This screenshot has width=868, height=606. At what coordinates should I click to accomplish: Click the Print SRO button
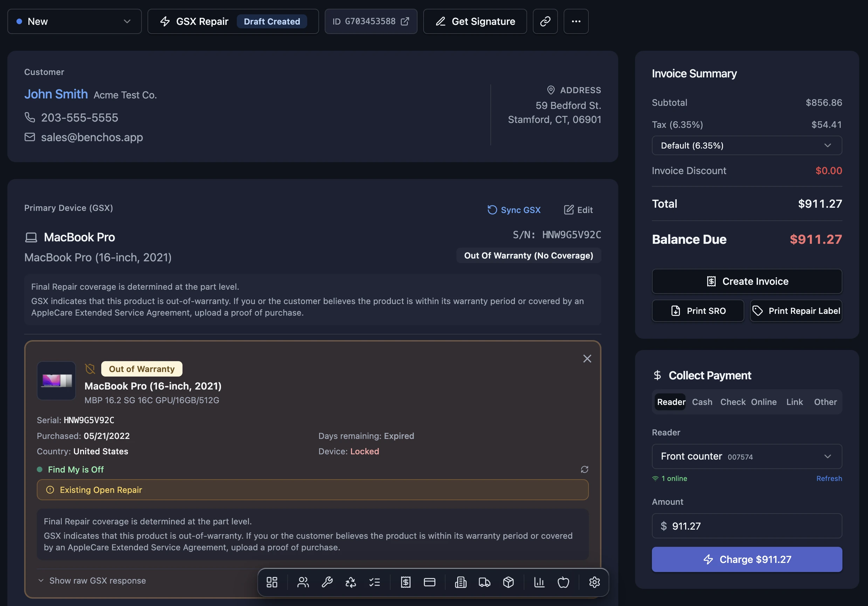tap(698, 311)
